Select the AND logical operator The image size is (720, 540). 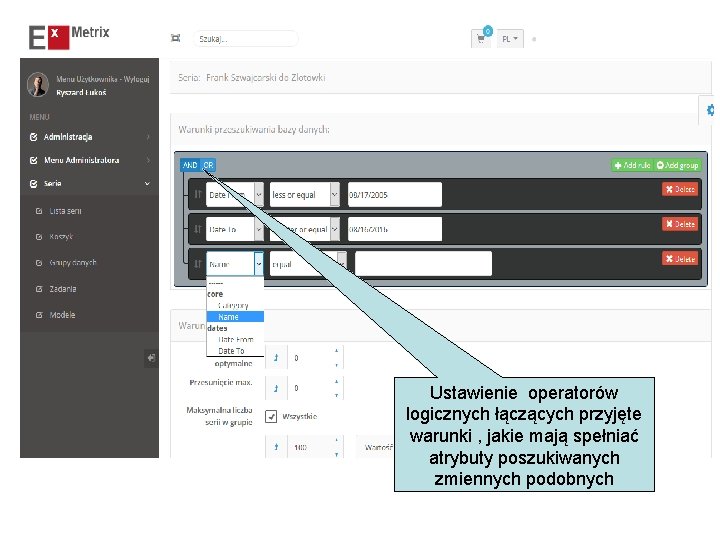tap(190, 165)
